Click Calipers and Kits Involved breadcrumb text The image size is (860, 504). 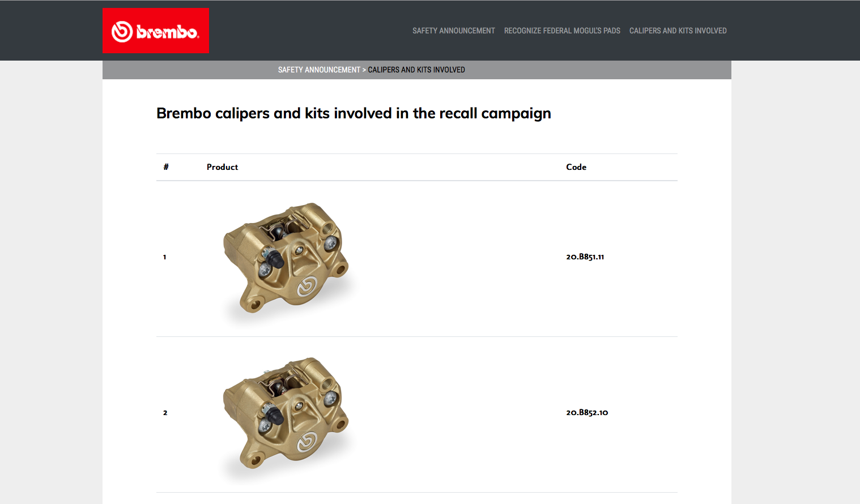coord(416,70)
